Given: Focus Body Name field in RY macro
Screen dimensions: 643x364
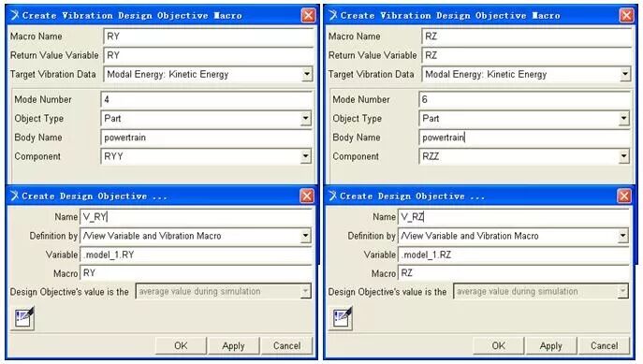Looking at the screenshot, I should [206, 138].
